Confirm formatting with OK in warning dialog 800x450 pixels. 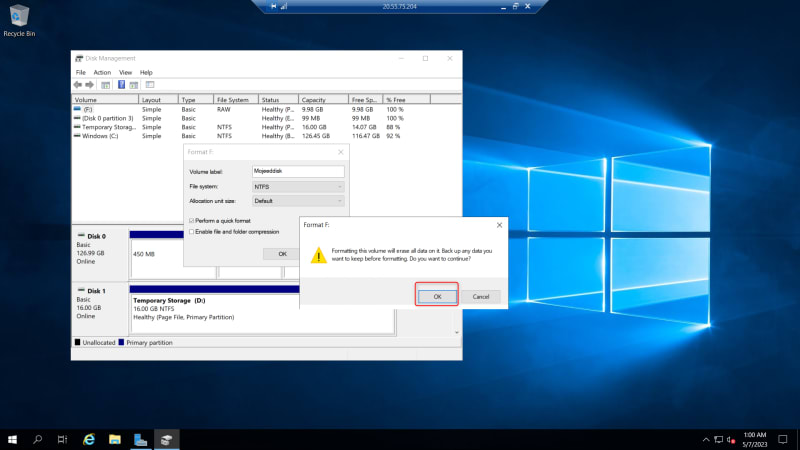[437, 296]
